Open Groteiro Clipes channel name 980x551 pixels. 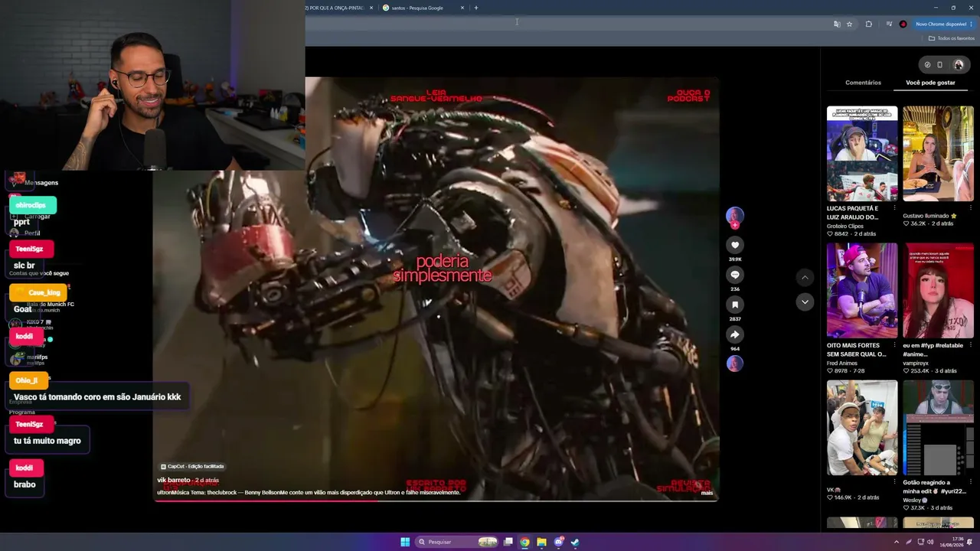(845, 226)
